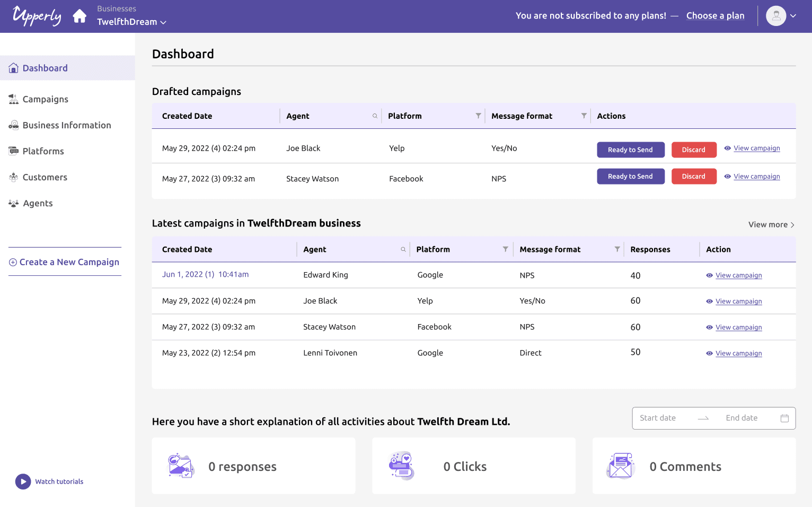Click the Upperly logo

tap(37, 16)
